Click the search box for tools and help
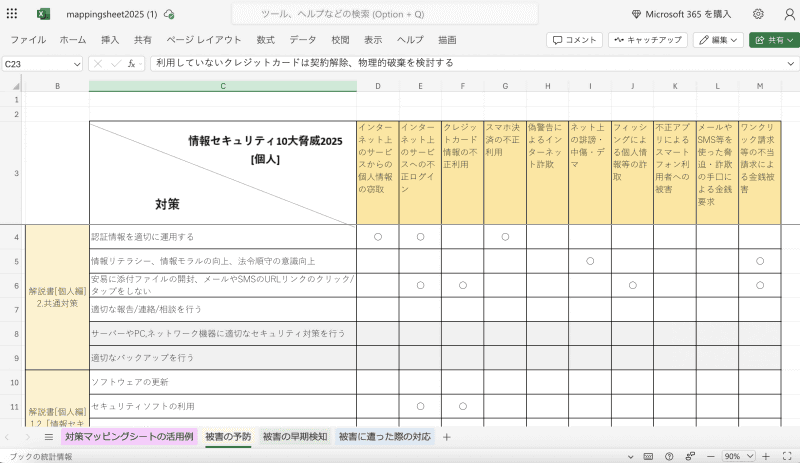Image resolution: width=800 pixels, height=463 pixels. coord(385,14)
